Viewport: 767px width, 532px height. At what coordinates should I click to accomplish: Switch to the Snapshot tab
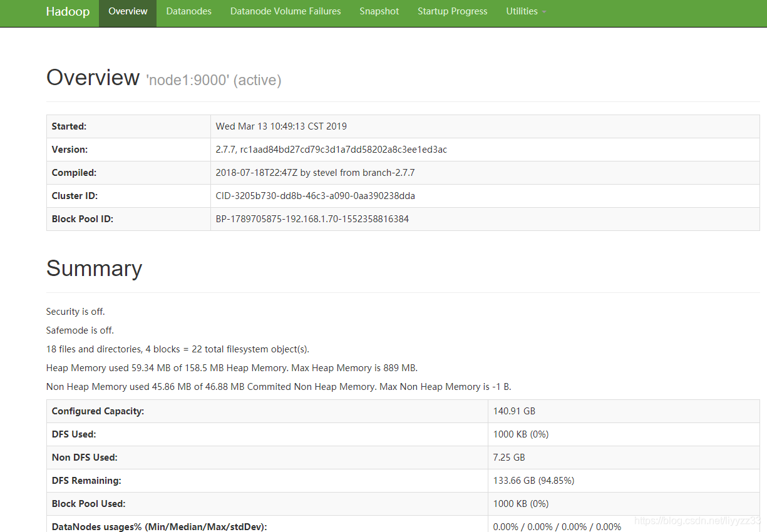click(x=379, y=11)
